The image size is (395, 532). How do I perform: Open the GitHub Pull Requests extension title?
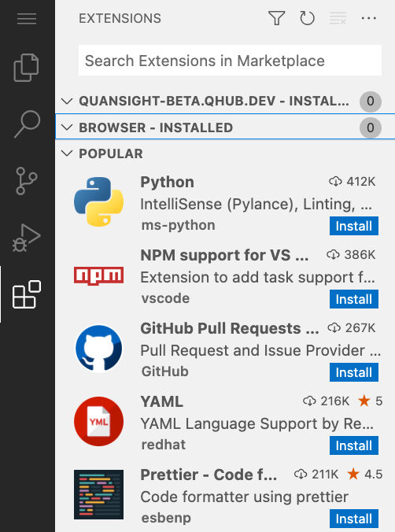[x=230, y=328]
